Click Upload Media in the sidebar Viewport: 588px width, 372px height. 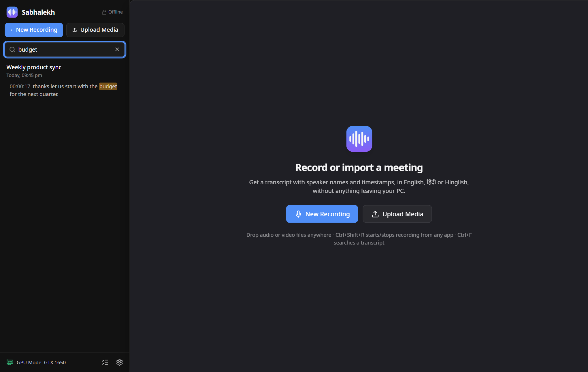pos(95,30)
